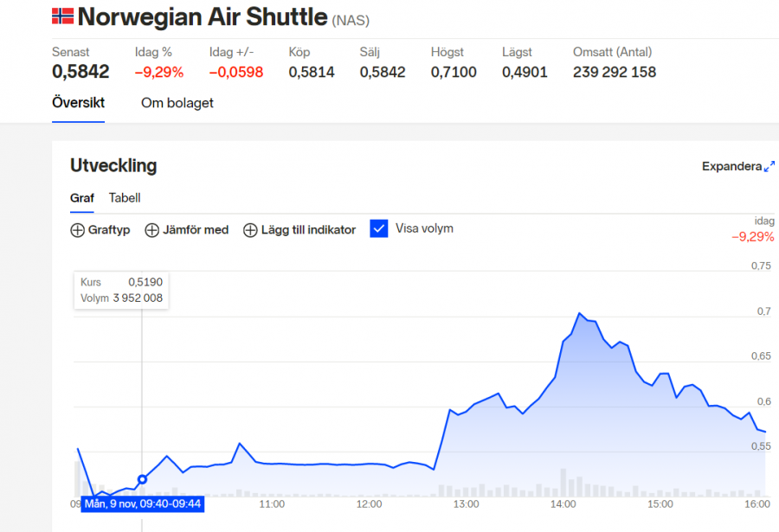Click the plus icon beside Lägg till indikator
This screenshot has height=532, width=779.
250,230
